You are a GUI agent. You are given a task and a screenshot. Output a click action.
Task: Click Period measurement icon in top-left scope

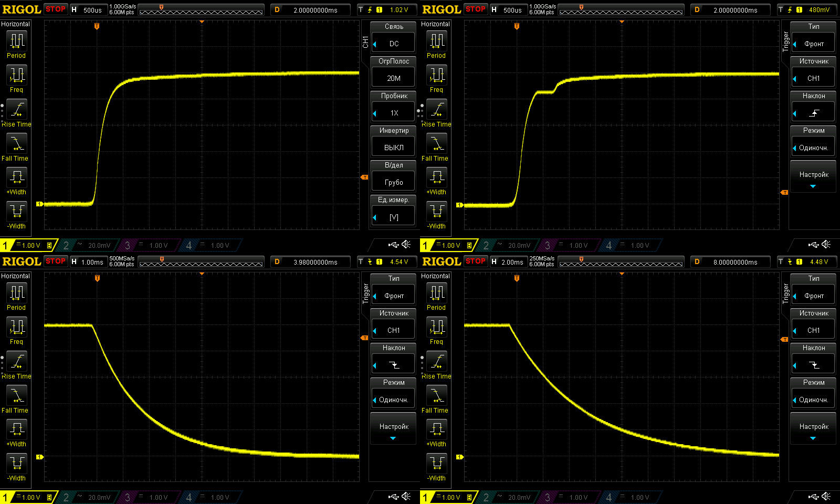pos(17,41)
